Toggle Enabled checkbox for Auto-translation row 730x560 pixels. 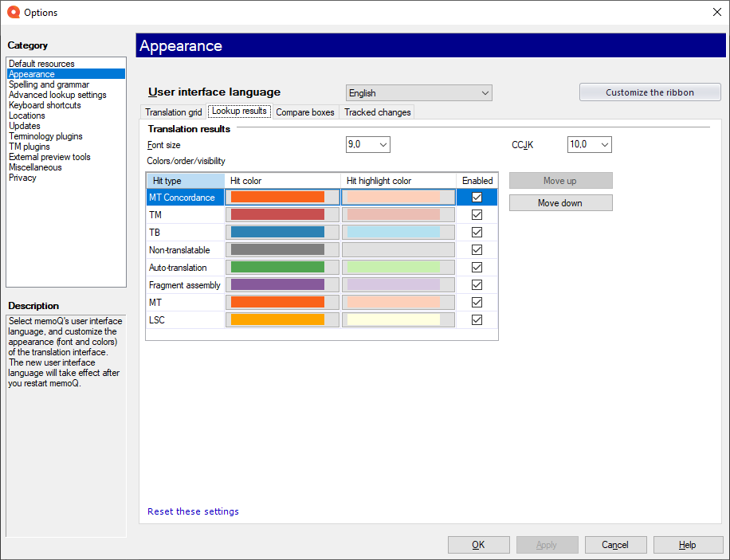coord(477,267)
